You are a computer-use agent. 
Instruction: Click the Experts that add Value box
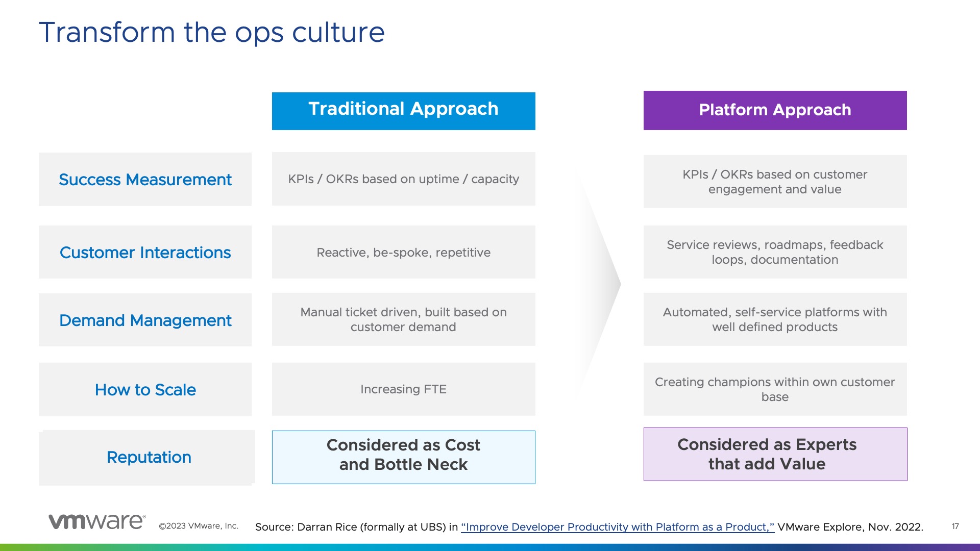775,454
